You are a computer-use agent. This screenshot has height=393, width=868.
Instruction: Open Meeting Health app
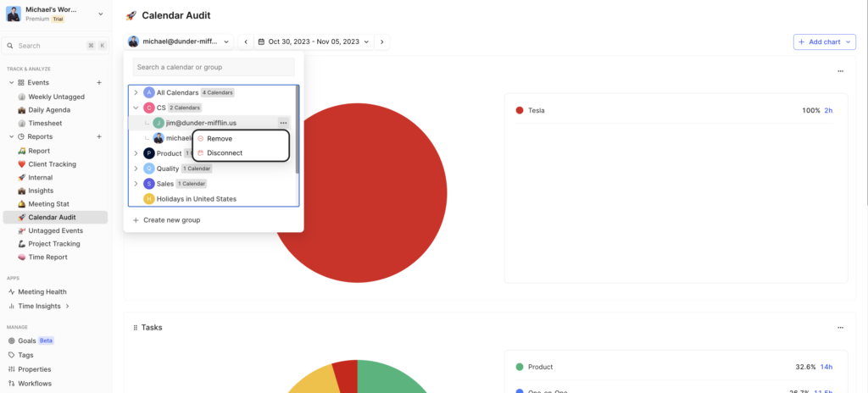(x=42, y=291)
